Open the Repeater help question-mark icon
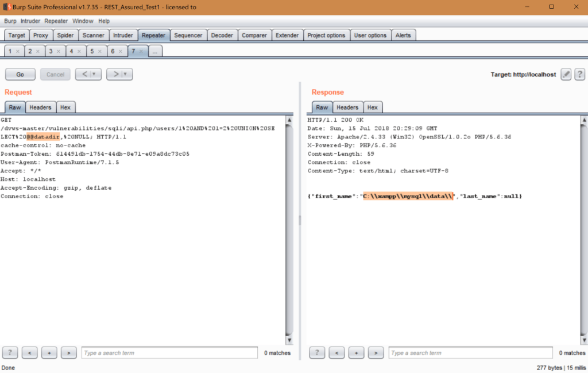 point(579,74)
